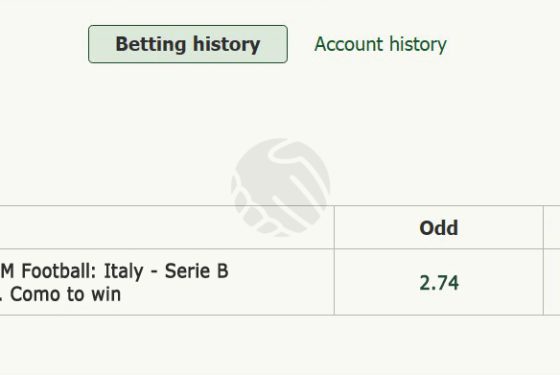Click the cut-off header cell right of Odd
This screenshot has width=560, height=375.
pos(552,227)
